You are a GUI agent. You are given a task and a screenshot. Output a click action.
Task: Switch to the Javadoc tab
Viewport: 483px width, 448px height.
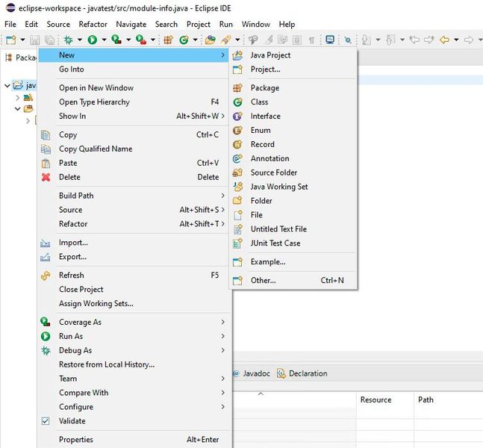[x=252, y=373]
